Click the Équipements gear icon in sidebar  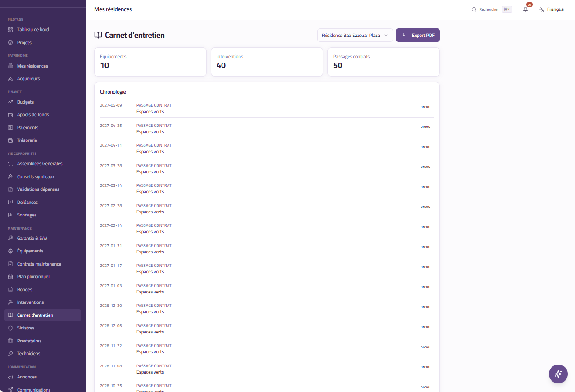point(10,251)
